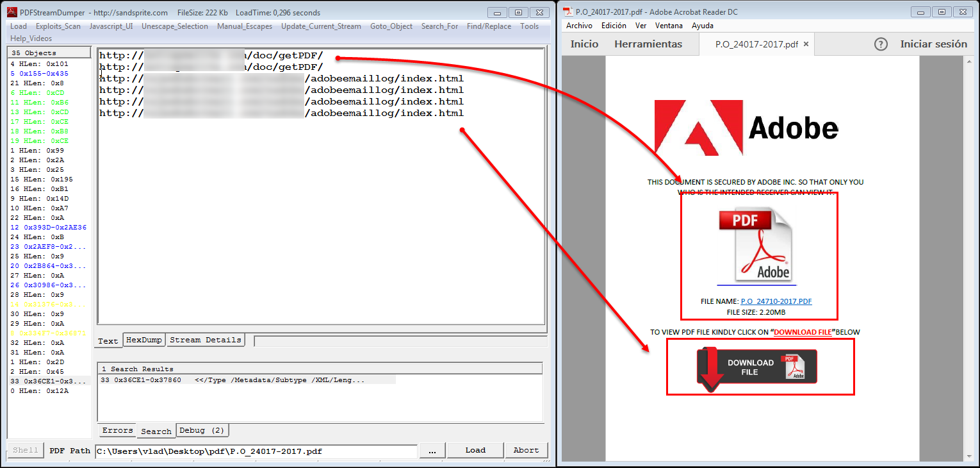Select the Search results tab
This screenshot has height=468, width=980.
coord(156,431)
